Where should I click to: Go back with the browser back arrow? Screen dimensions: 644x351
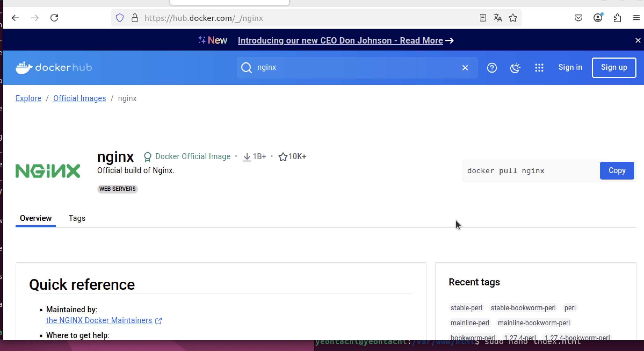pos(16,18)
